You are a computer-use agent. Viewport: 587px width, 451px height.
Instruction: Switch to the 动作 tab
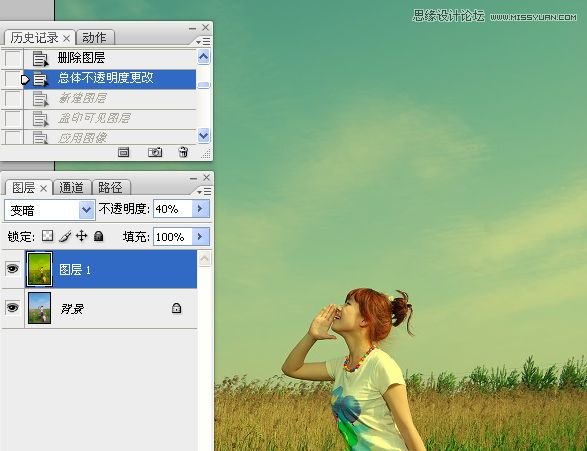94,37
